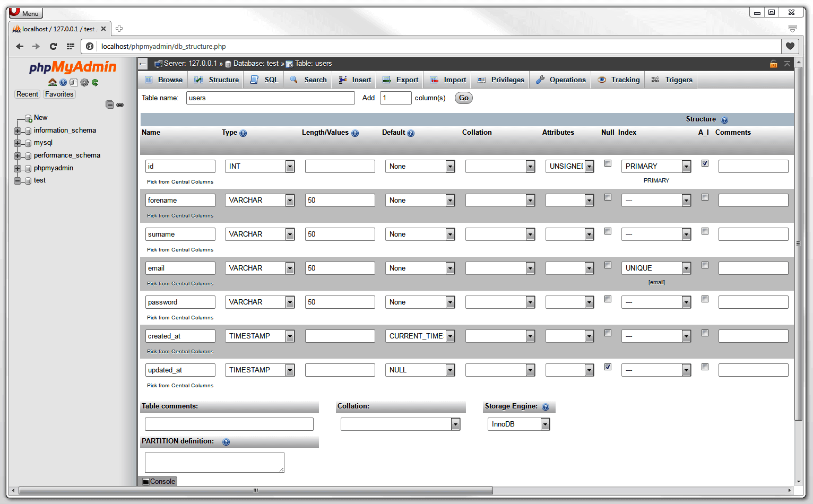Screen dimensions: 813x504
Task: Open settings via the gear icon
Action: coord(84,82)
